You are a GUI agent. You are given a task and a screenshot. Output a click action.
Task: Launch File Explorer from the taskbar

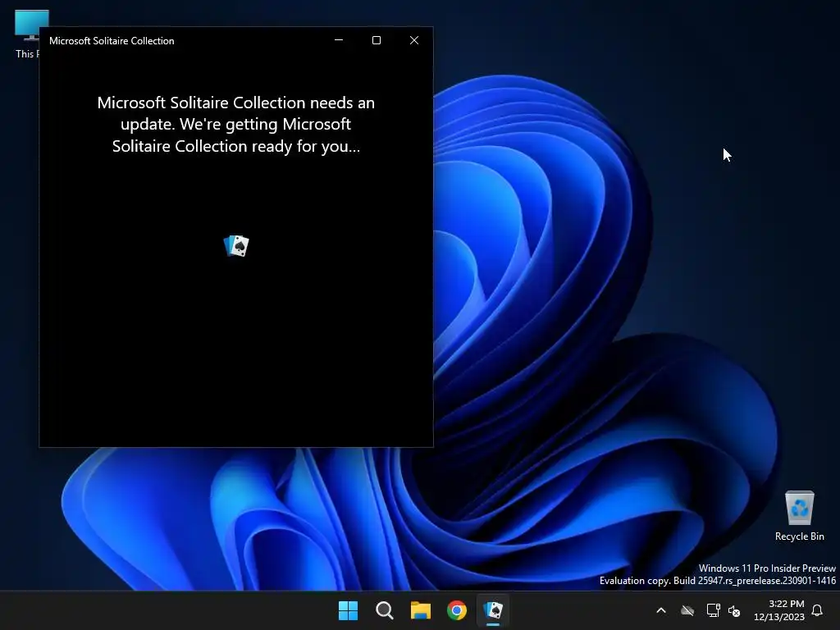click(421, 610)
